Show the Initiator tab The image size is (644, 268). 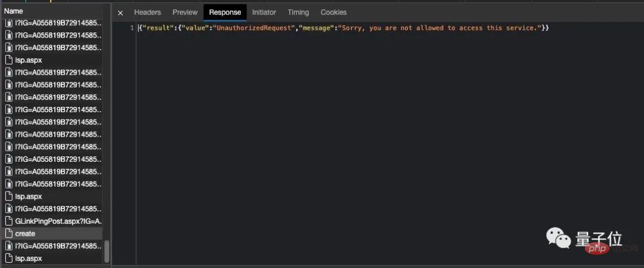point(264,13)
